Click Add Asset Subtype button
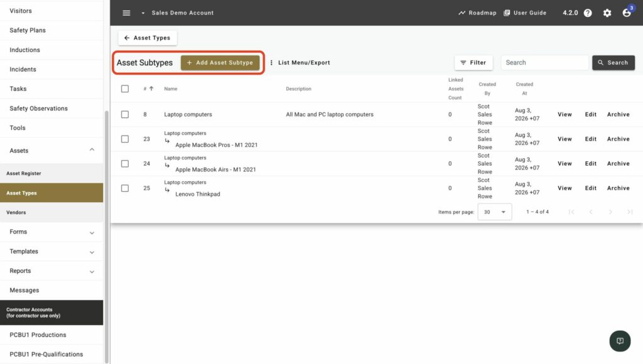The image size is (643, 364). point(220,63)
